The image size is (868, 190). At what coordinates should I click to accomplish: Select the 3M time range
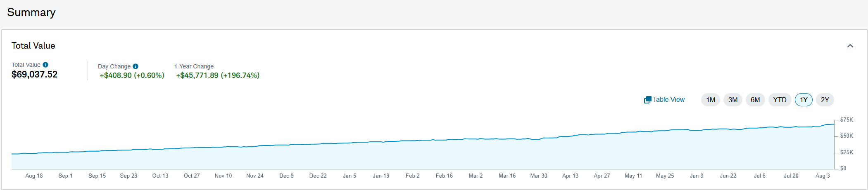point(733,100)
